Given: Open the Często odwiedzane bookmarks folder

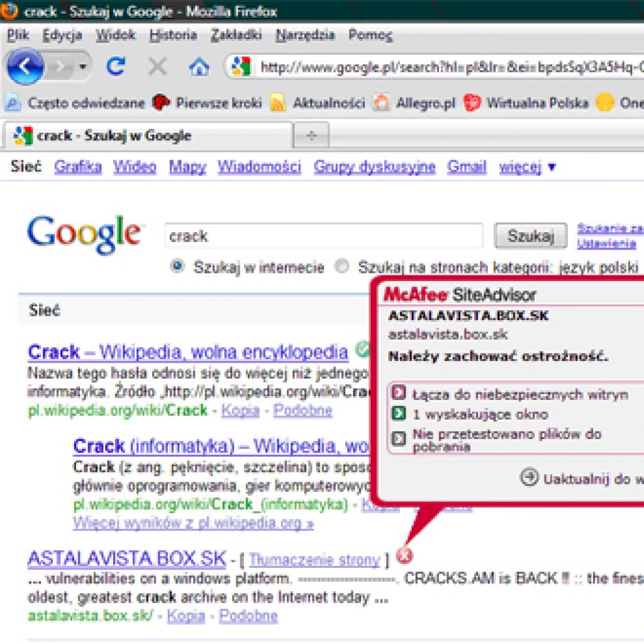Looking at the screenshot, I should (75, 103).
